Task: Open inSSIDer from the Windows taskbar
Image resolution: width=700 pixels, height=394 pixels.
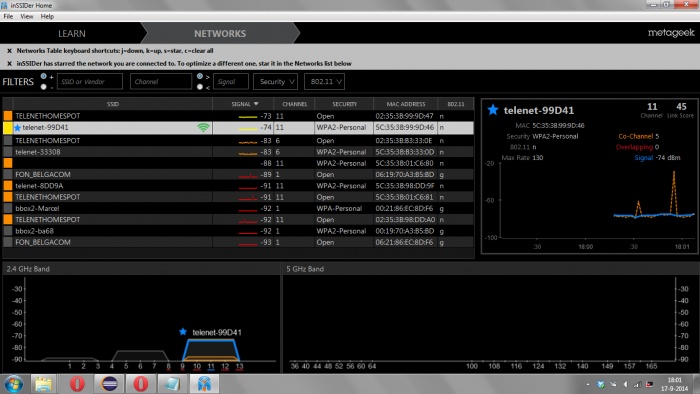Action: pyautogui.click(x=204, y=384)
